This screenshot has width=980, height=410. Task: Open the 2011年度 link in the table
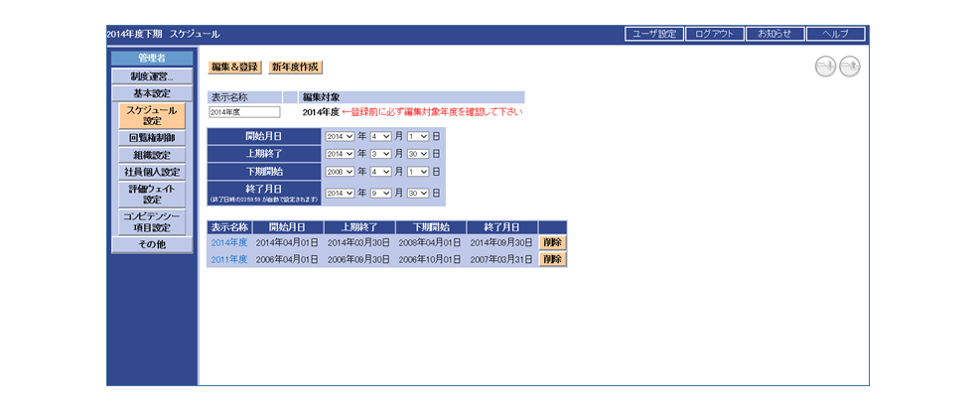[228, 259]
